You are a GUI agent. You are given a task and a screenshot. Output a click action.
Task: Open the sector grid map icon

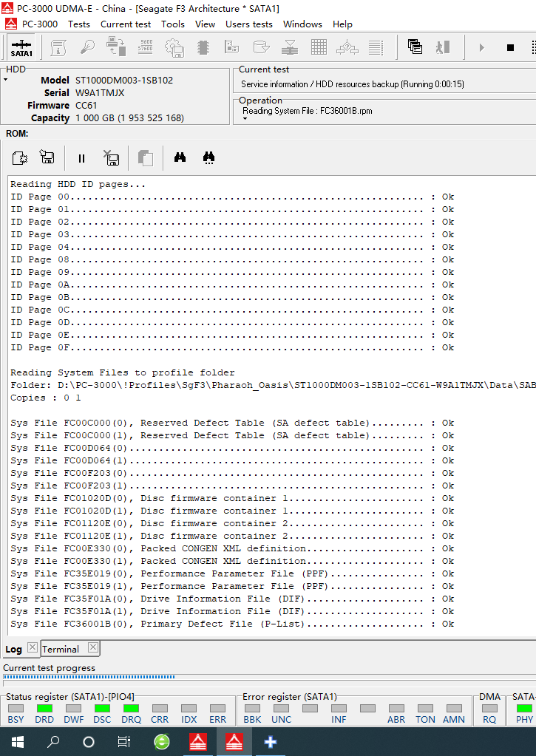pos(319,47)
